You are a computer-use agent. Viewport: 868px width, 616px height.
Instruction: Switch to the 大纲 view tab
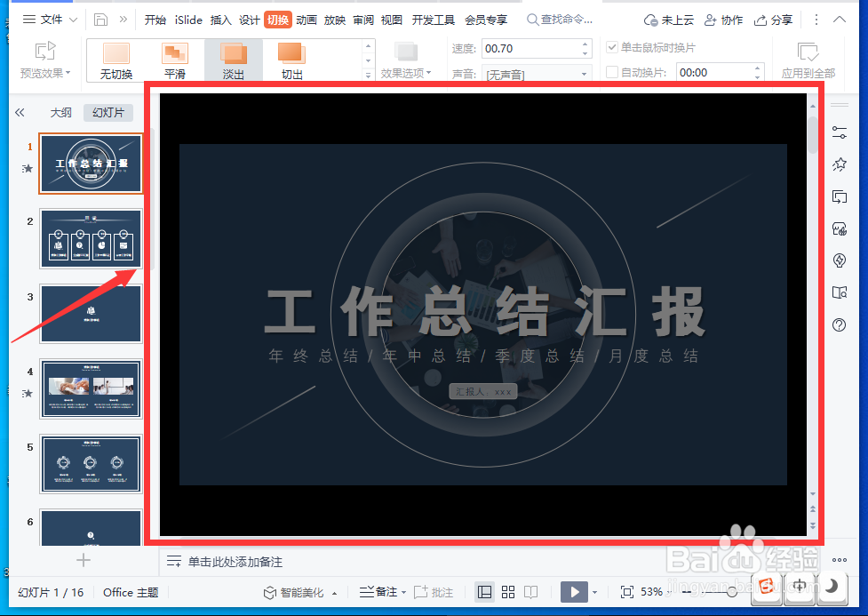coord(61,113)
